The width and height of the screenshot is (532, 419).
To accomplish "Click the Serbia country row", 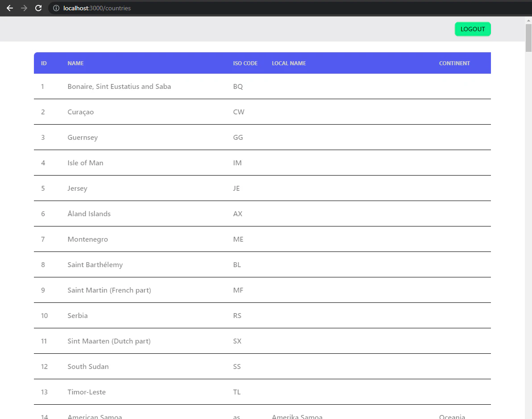I will pyautogui.click(x=179, y=315).
